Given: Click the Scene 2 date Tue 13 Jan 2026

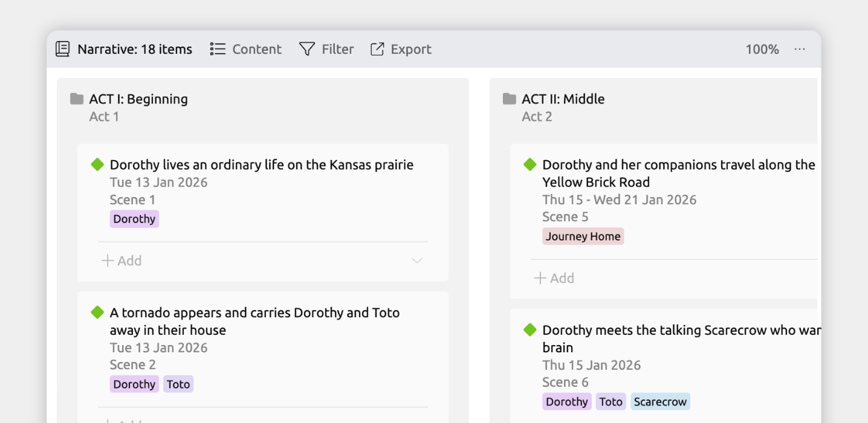Looking at the screenshot, I should coord(158,348).
